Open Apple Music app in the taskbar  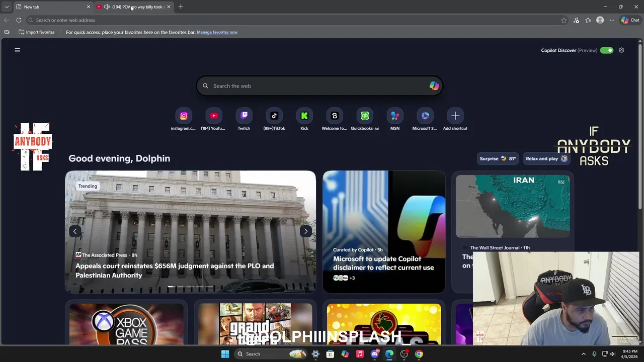[360, 354]
